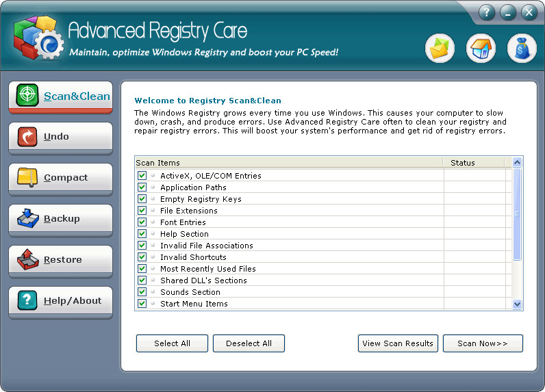This screenshot has width=545, height=392.
Task: Disable Font Entries scan item
Action: click(142, 222)
